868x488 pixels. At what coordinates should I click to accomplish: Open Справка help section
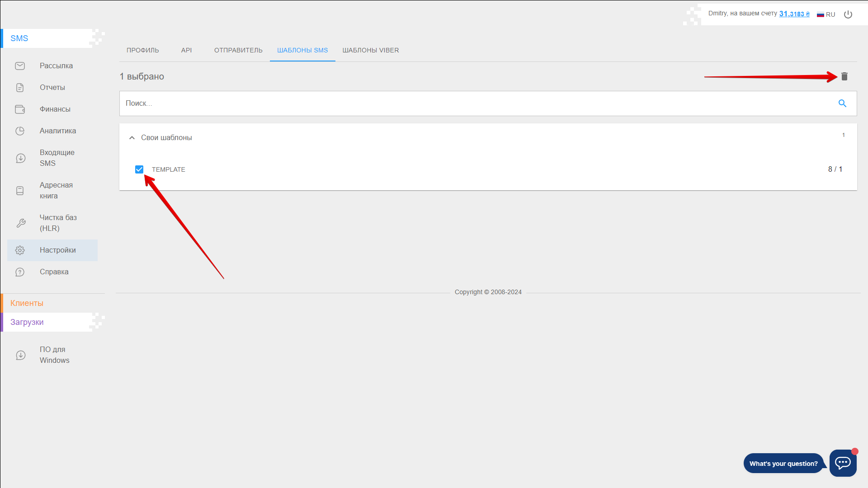tap(54, 272)
